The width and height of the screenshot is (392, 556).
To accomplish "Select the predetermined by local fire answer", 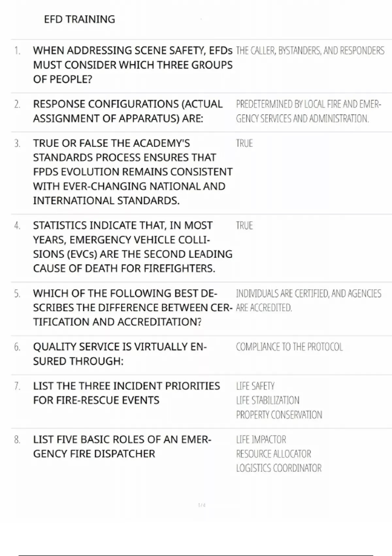I will pos(308,111).
